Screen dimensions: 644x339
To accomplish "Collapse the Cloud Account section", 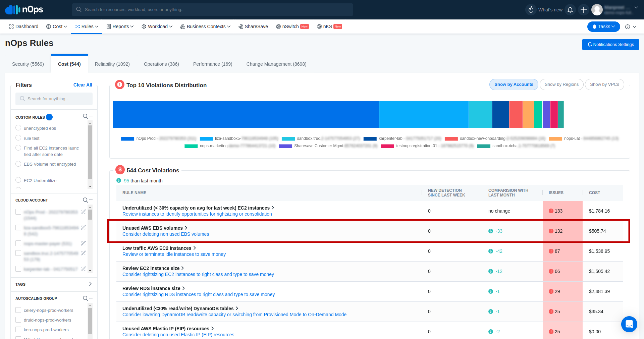I will pos(91,200).
